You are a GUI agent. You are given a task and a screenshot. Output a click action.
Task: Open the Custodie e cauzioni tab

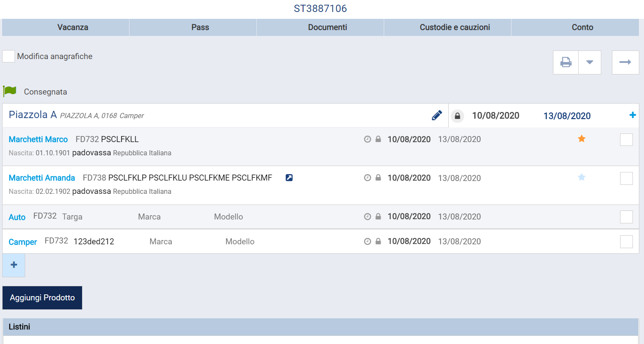click(x=455, y=27)
